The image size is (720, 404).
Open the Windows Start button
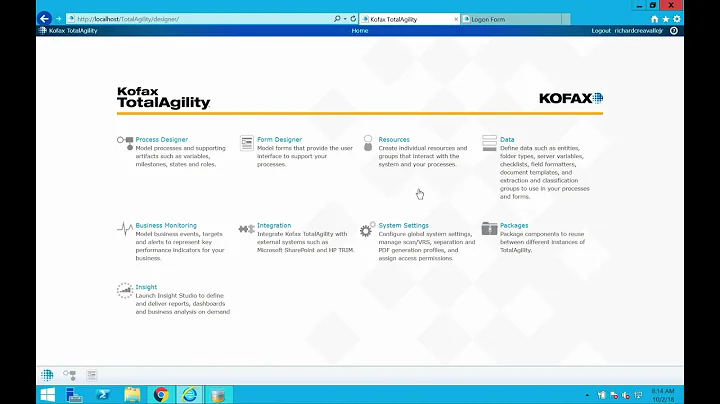click(x=48, y=395)
